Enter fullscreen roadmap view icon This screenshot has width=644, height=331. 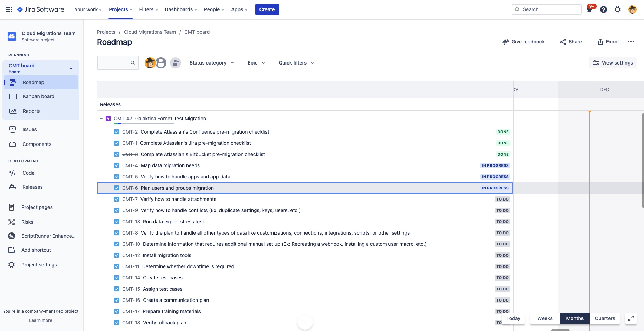[x=631, y=318]
